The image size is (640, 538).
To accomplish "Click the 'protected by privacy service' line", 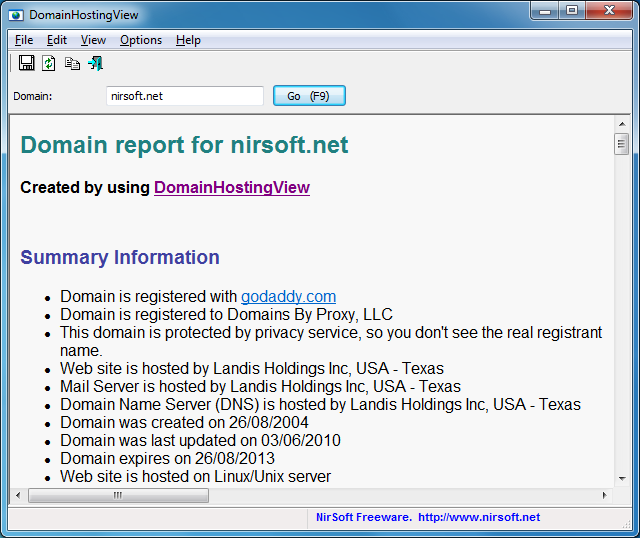I will (x=331, y=341).
